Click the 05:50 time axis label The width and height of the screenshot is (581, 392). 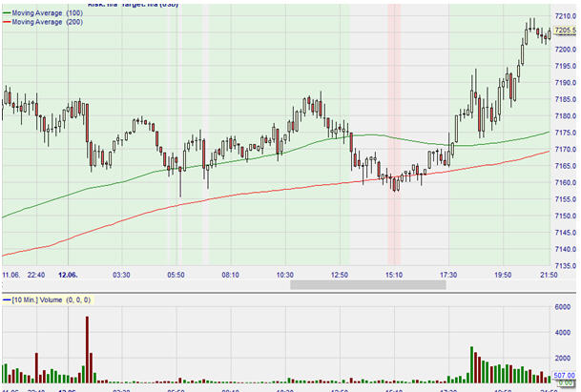(x=176, y=275)
